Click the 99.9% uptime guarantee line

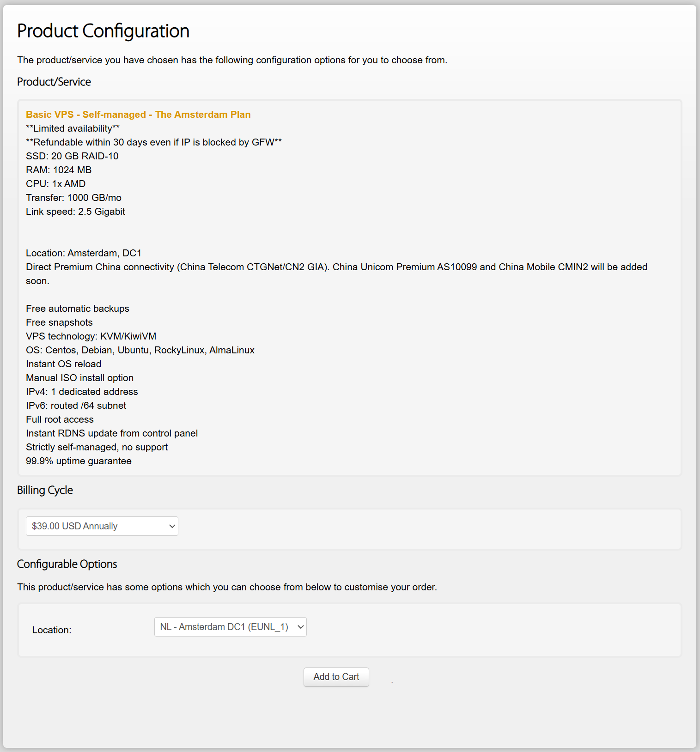click(79, 461)
